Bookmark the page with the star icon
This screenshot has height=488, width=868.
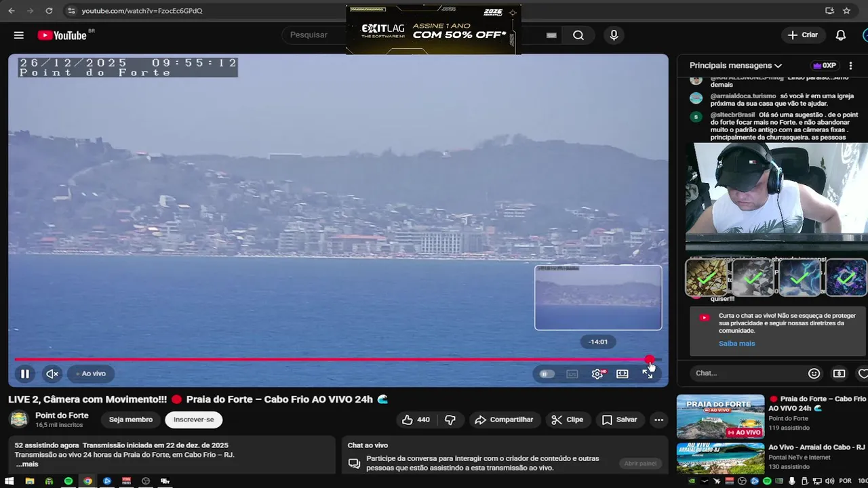pos(846,11)
